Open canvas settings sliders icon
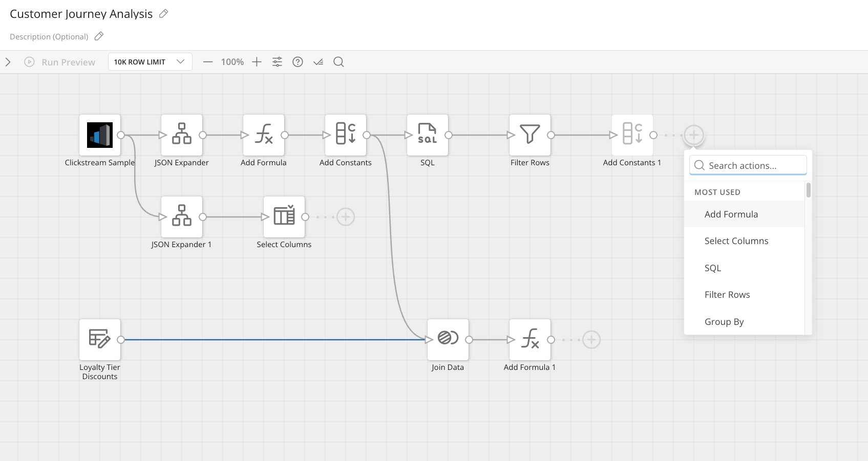The height and width of the screenshot is (461, 868). 277,62
